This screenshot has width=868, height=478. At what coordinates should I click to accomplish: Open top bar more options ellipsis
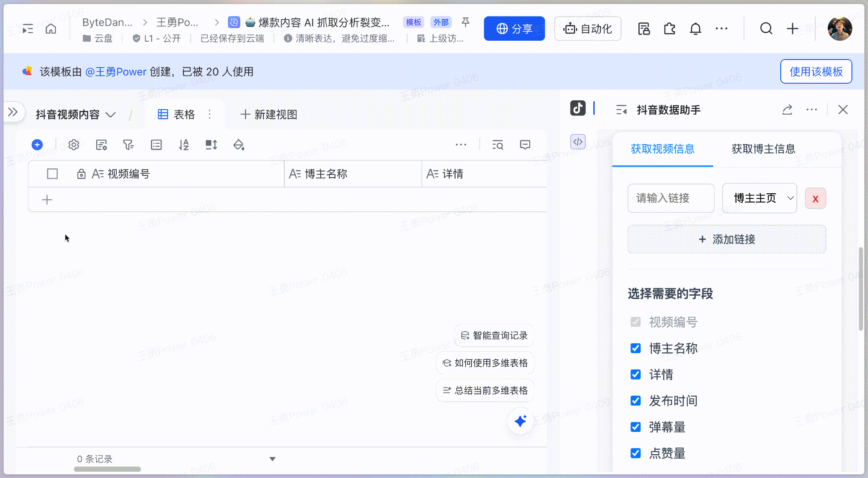[x=721, y=29]
